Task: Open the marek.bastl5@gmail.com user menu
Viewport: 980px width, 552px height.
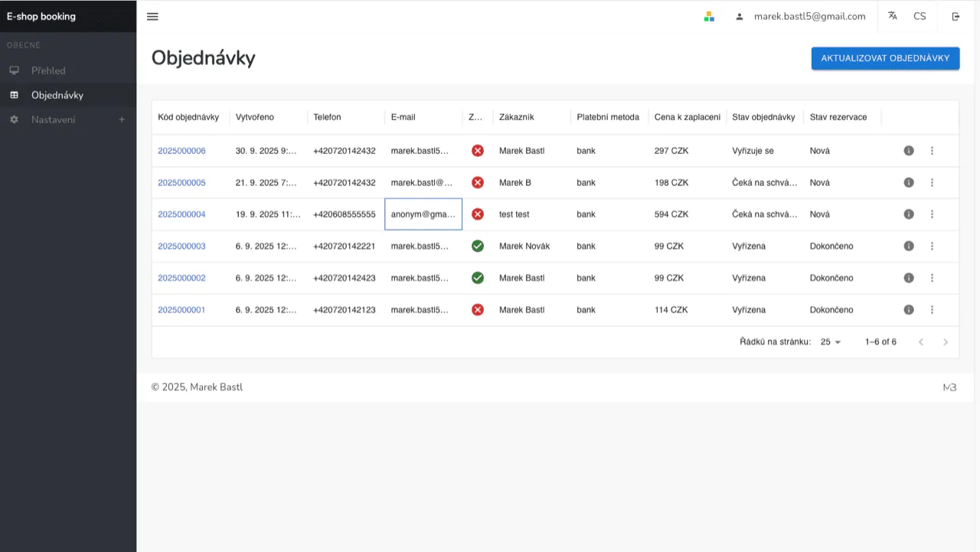Action: [800, 16]
